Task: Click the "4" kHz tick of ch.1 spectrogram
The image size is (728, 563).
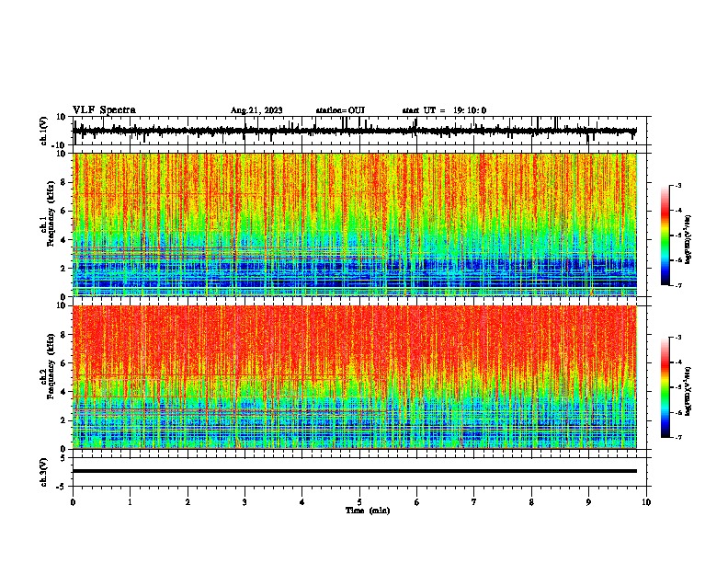Action: pos(63,240)
